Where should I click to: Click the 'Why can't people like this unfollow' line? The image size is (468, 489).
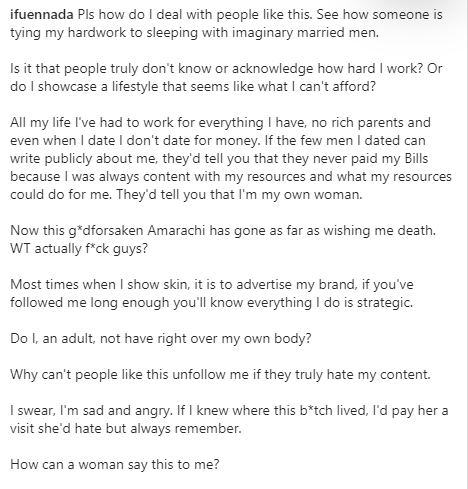pos(220,375)
